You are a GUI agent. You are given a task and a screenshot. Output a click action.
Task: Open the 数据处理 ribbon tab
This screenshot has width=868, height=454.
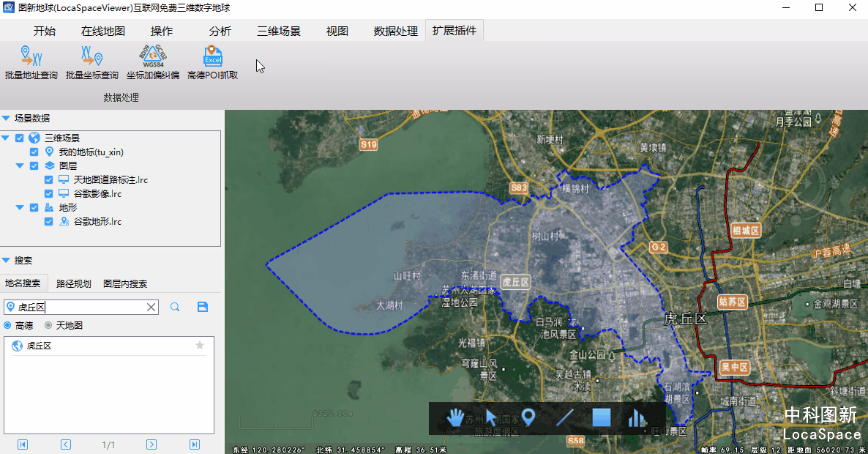point(396,31)
